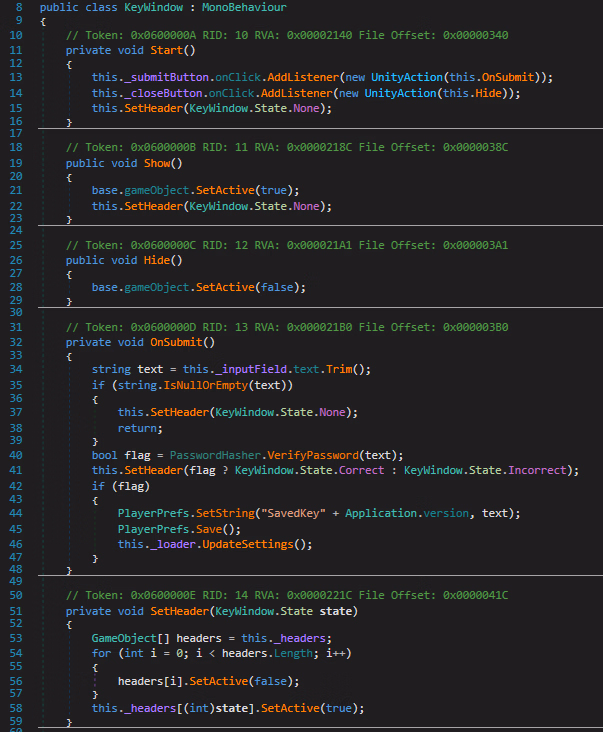Click SetActive on the headers[i] line

tap(218, 681)
